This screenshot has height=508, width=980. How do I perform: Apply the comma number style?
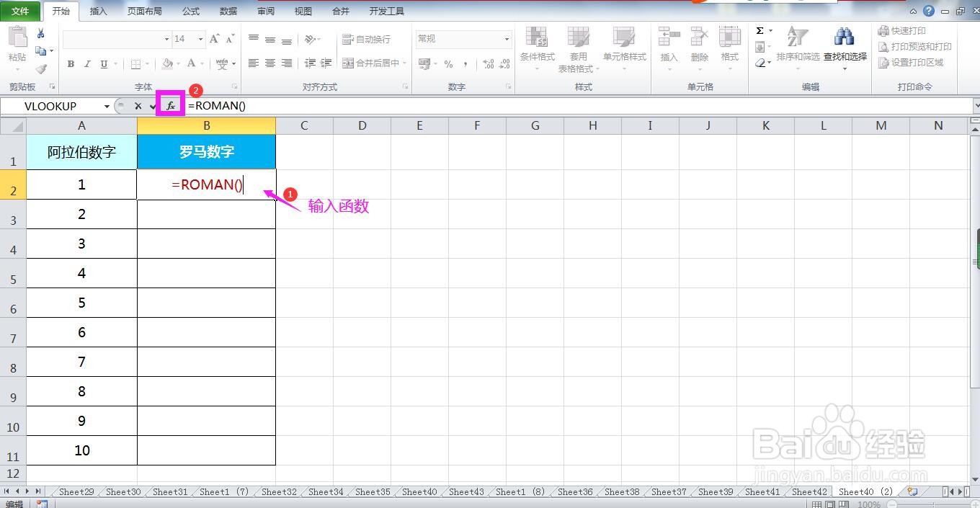point(465,64)
